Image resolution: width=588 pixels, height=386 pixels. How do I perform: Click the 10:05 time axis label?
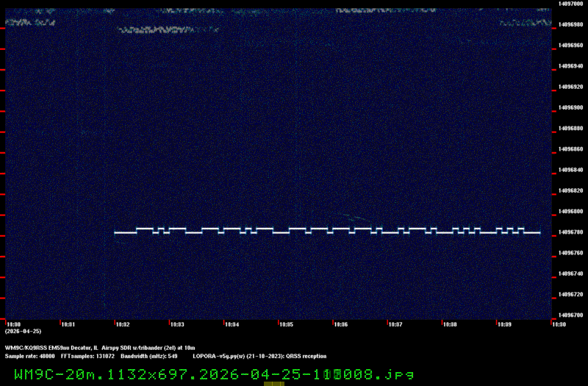coord(287,324)
